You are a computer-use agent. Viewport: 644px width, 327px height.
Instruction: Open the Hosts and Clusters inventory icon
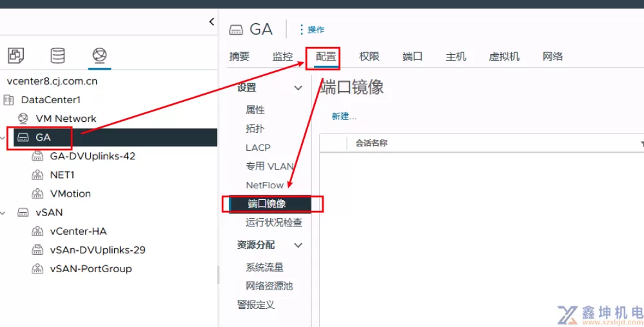point(15,55)
